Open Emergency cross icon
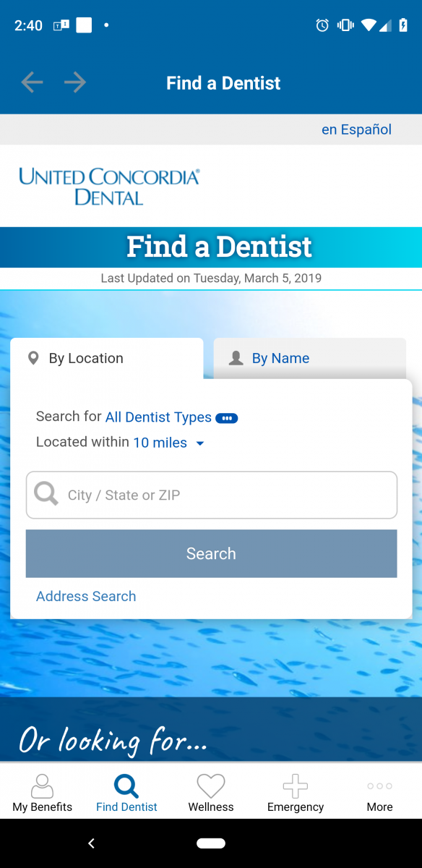The image size is (422, 868). [296, 786]
